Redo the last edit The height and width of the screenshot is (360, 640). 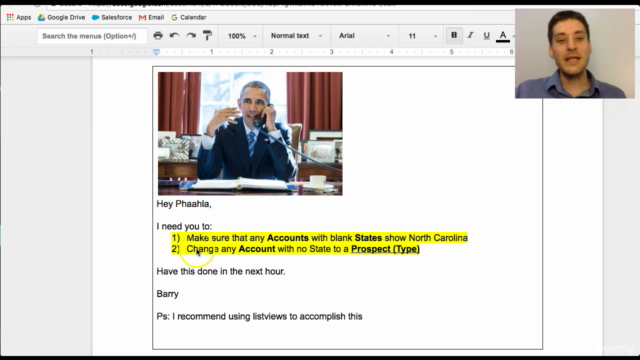[191, 36]
